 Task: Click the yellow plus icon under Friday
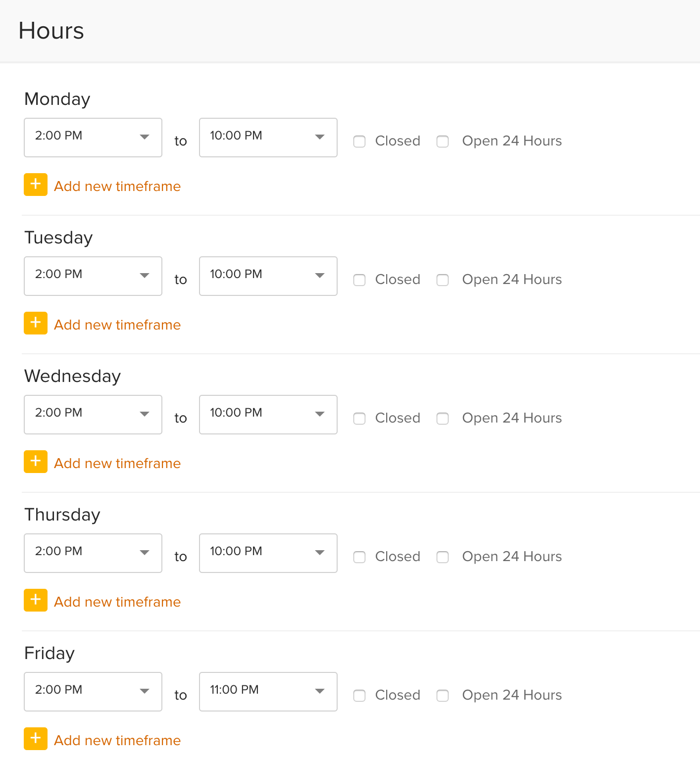click(x=36, y=739)
